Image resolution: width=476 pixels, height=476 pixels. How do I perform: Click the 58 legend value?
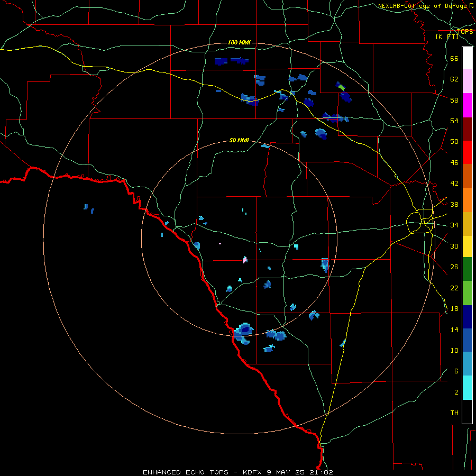coord(454,100)
